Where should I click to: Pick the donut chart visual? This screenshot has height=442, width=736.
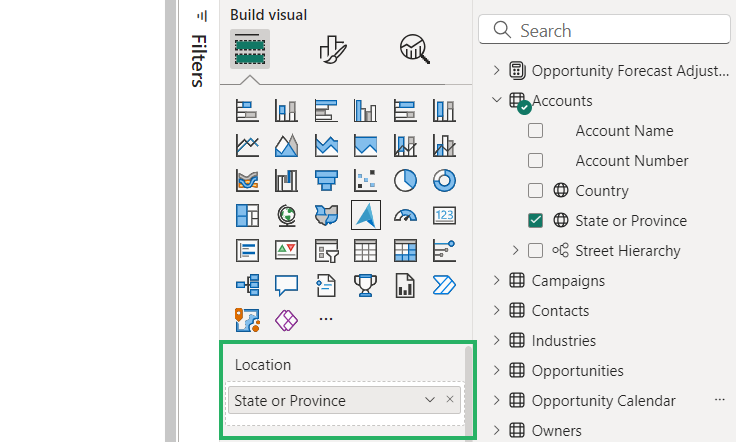click(444, 180)
